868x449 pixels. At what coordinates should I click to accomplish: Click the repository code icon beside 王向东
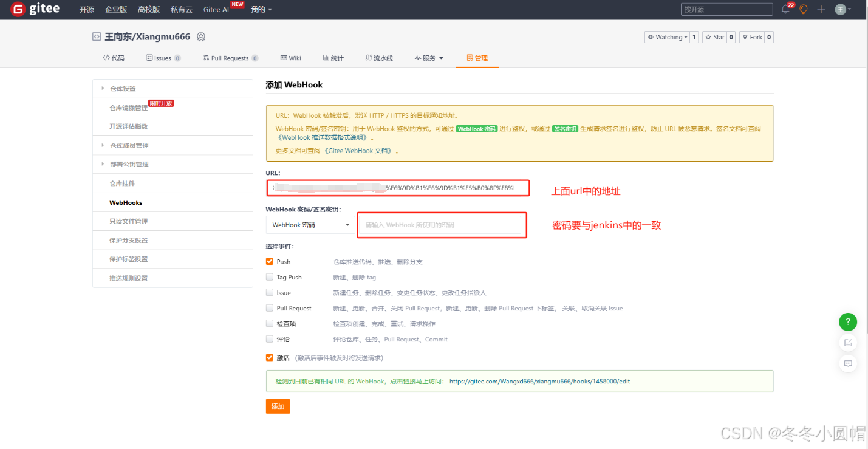tap(96, 36)
